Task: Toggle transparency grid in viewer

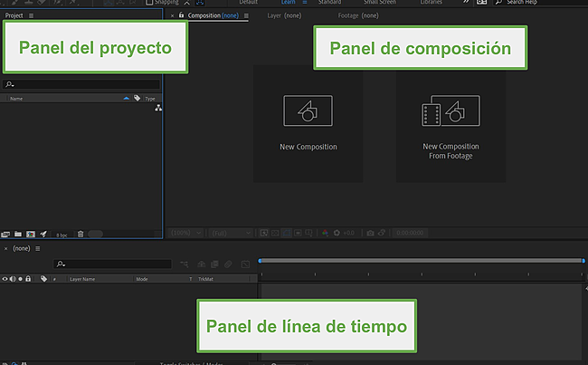Action: click(x=275, y=233)
